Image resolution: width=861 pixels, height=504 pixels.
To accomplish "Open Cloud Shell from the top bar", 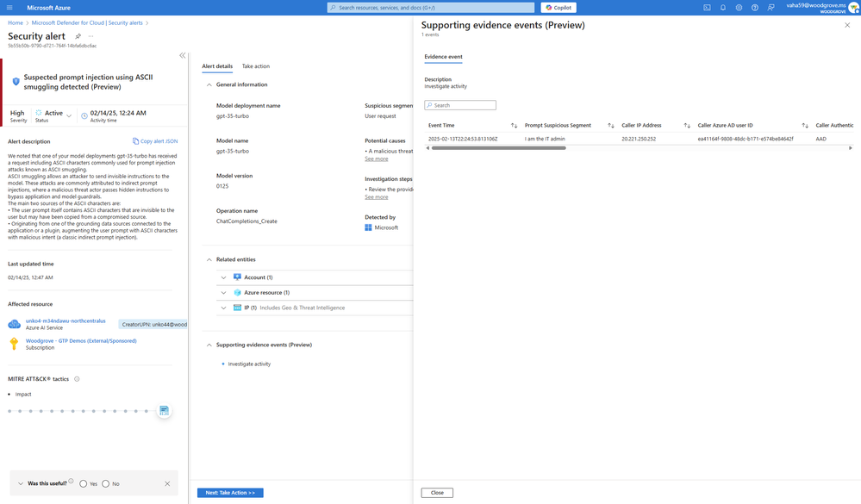I will click(x=707, y=8).
